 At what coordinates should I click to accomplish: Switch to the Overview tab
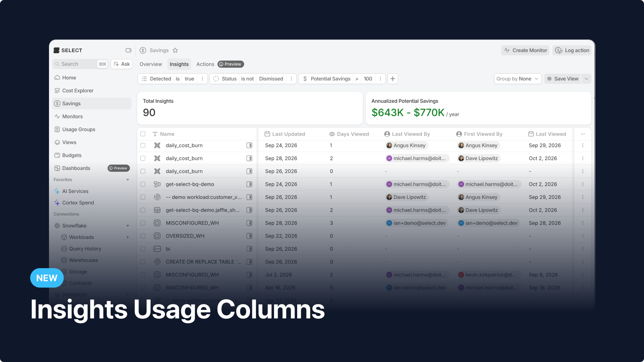coord(151,64)
